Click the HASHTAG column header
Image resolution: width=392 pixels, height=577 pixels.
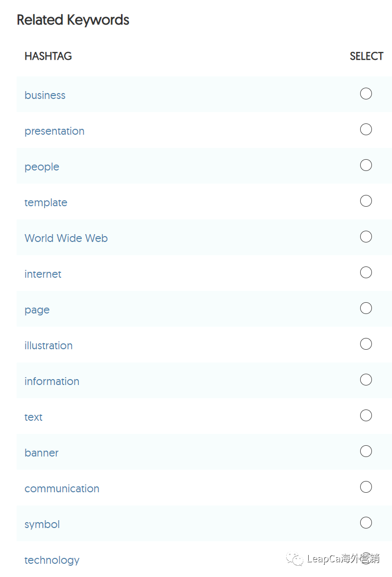point(48,56)
